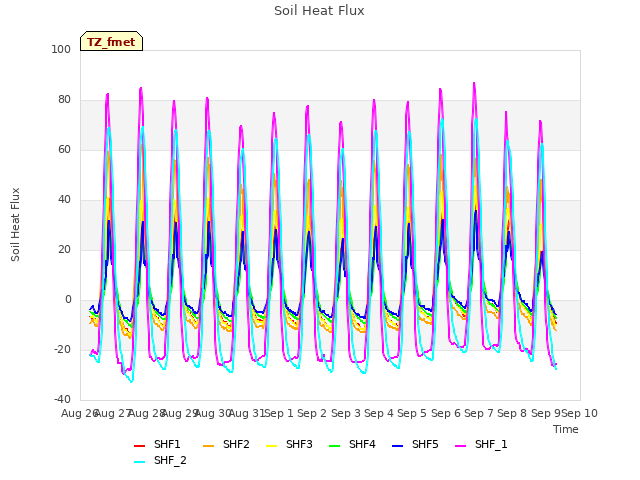Click the Sep 1 x-axis date label
640x480 pixels.
tap(279, 413)
